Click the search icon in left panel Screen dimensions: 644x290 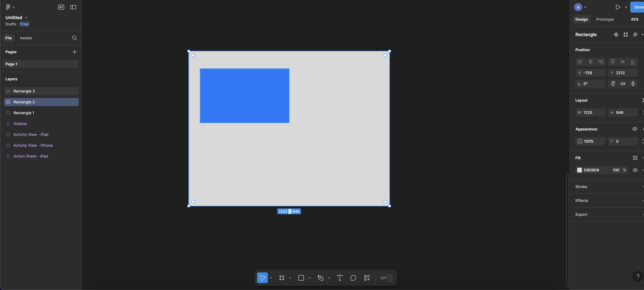pyautogui.click(x=74, y=38)
